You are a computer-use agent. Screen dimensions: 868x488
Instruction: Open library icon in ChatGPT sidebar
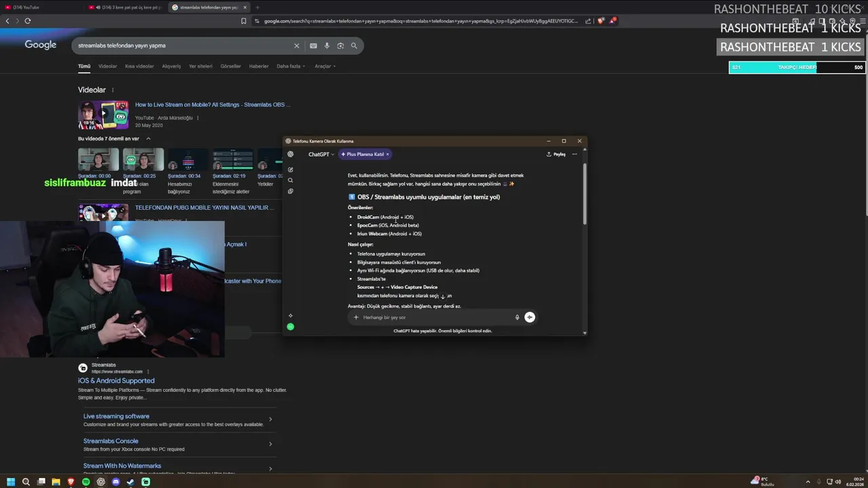click(290, 191)
